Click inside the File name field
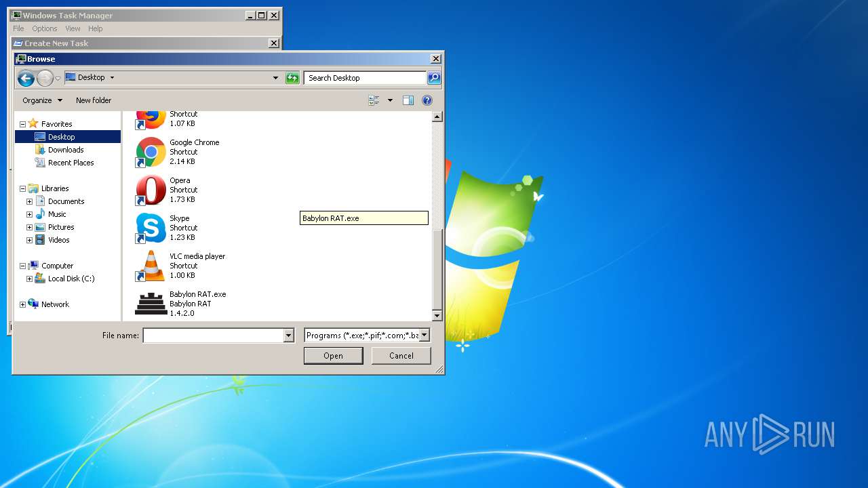The width and height of the screenshot is (868, 488). (213, 335)
